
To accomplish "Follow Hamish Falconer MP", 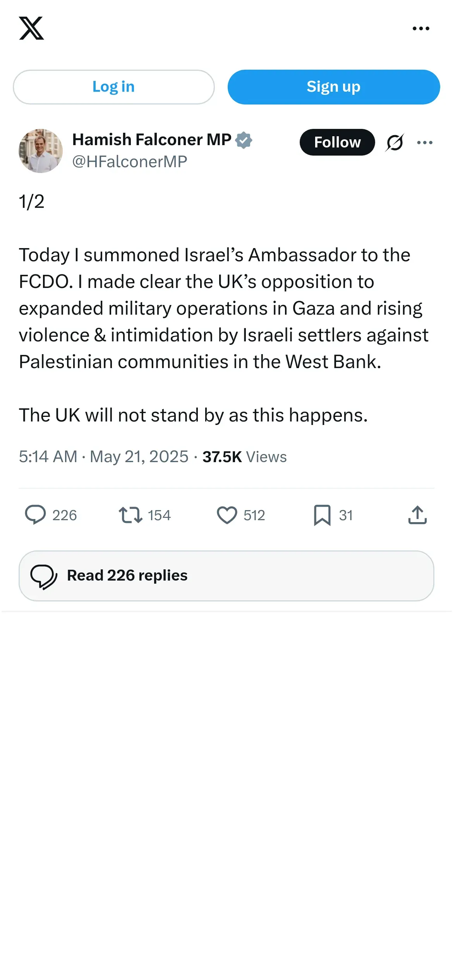I will point(337,142).
